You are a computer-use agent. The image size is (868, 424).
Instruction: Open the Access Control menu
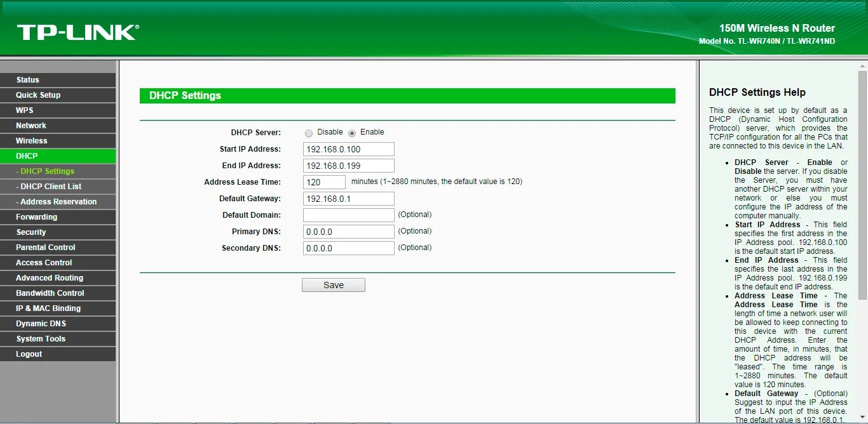tap(58, 263)
